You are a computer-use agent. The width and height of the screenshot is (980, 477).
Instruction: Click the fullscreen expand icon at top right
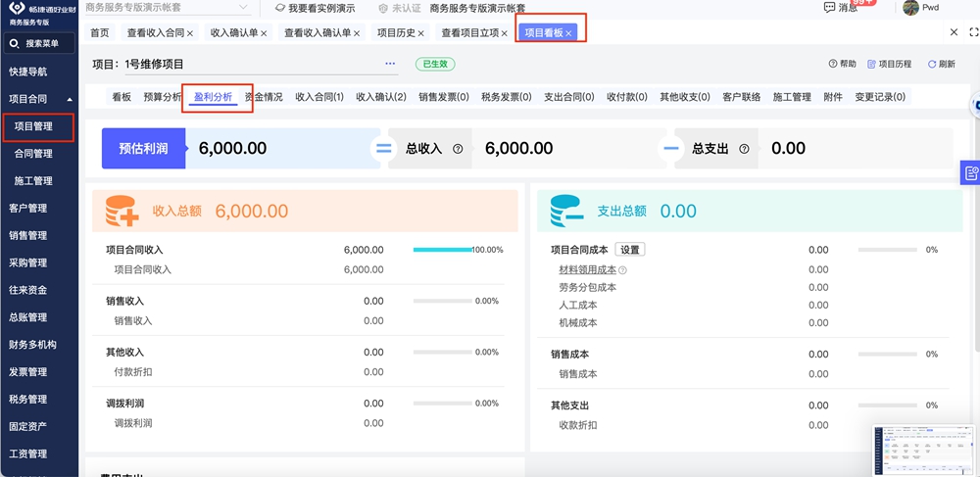click(973, 32)
